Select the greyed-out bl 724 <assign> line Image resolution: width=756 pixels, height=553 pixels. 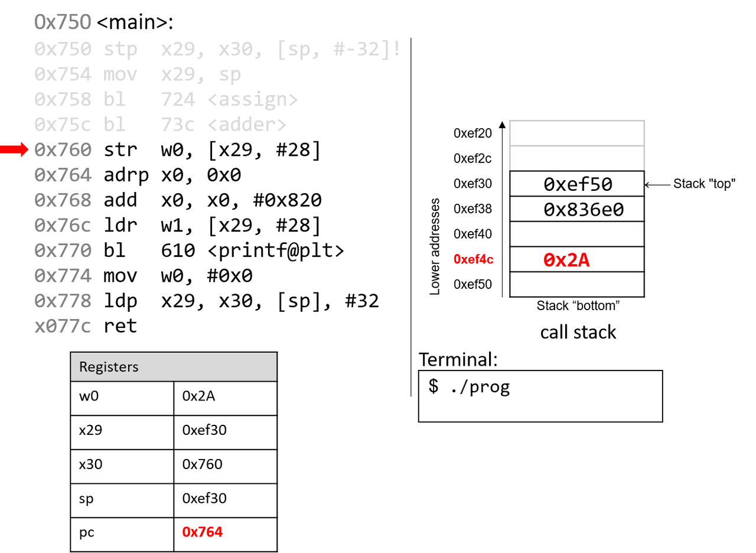[166, 100]
